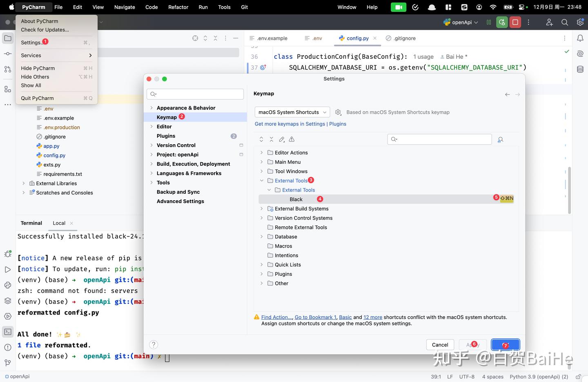
Task: Open the macOS System Shortcuts keymap dropdown
Action: tap(292, 112)
